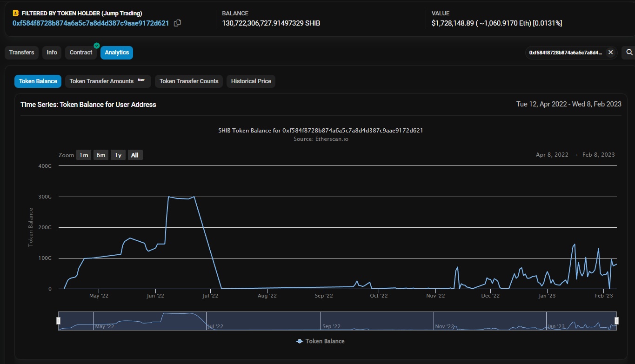Clear the address filter chip
The width and height of the screenshot is (635, 364).
click(610, 53)
